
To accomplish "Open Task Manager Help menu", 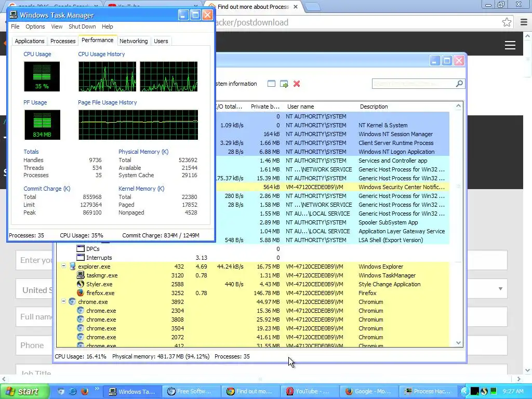I will pos(107,26).
